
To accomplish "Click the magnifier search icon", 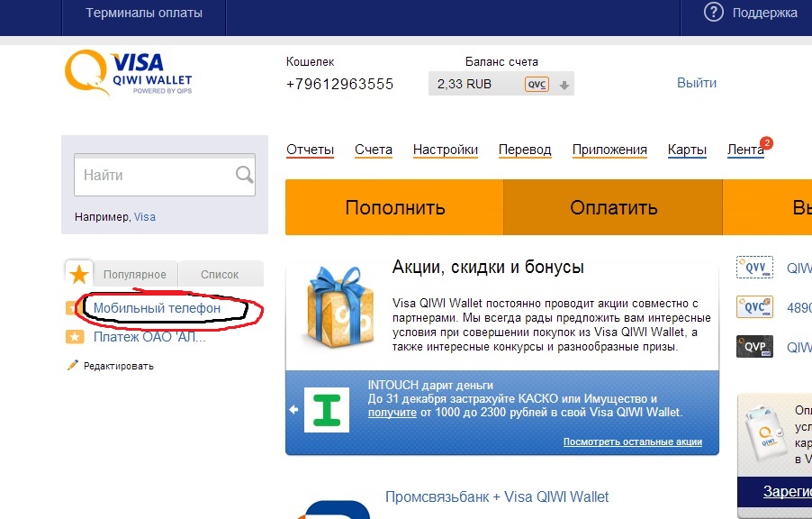I will [244, 175].
